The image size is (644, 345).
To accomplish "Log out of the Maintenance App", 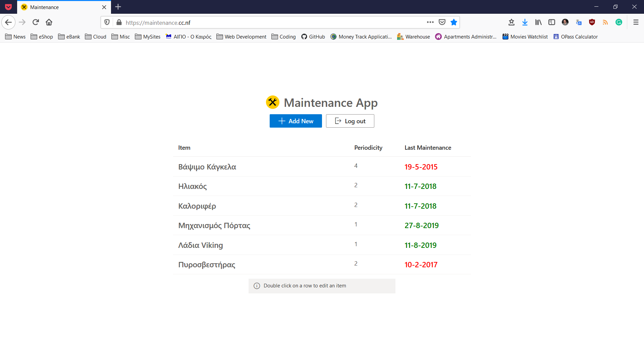I will tap(350, 121).
